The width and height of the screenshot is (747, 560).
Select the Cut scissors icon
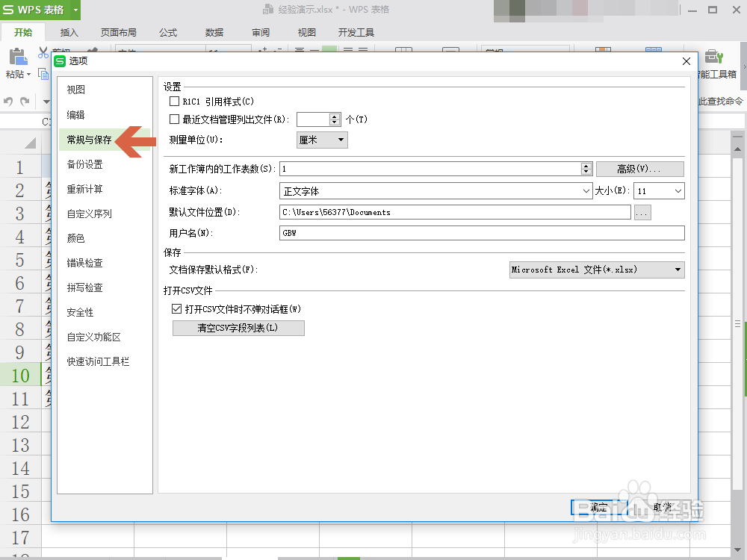click(43, 49)
